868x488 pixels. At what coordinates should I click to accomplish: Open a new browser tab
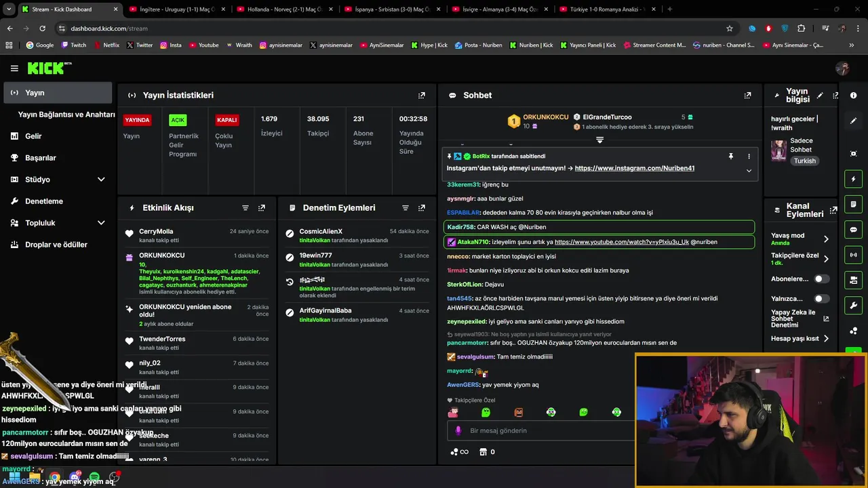[x=669, y=9]
